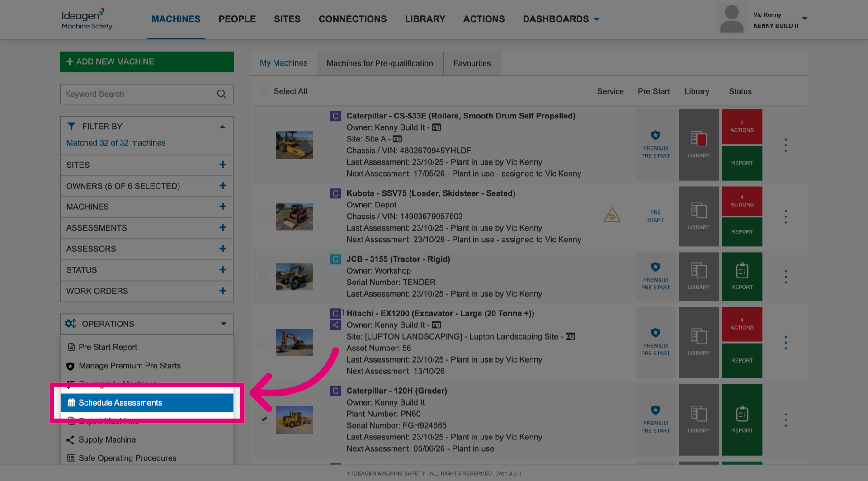
Task: Open Library for Caterpillar CS-533E
Action: 698,145
